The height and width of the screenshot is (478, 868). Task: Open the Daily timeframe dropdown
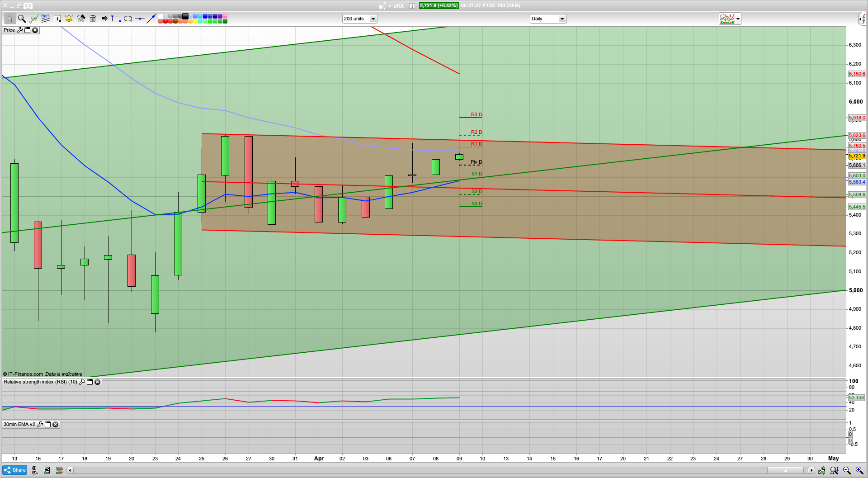click(562, 19)
